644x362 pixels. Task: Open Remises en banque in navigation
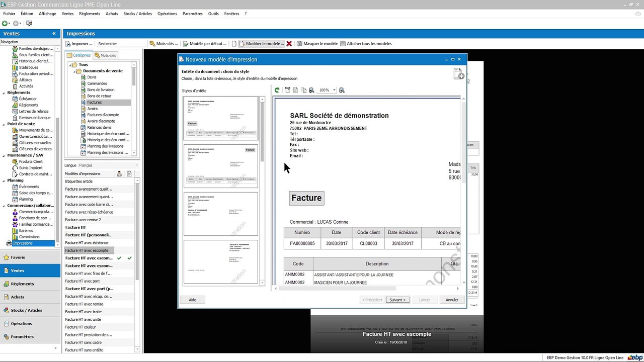pos(35,118)
